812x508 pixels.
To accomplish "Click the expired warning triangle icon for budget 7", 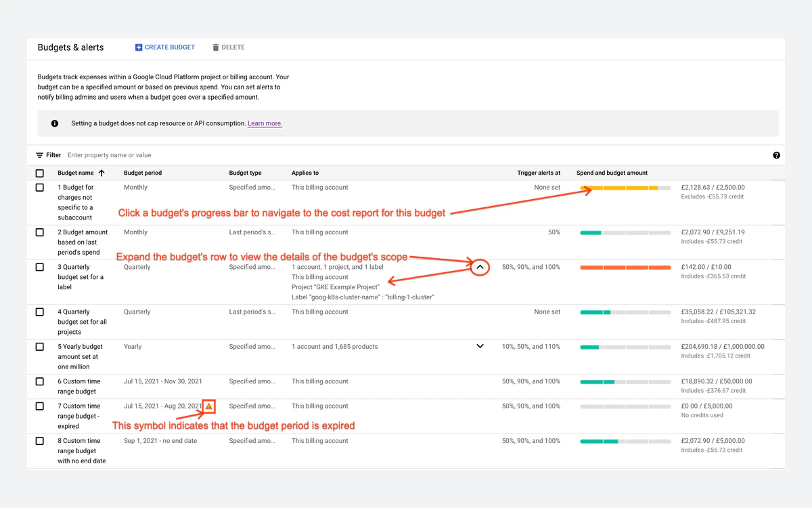I will [209, 406].
